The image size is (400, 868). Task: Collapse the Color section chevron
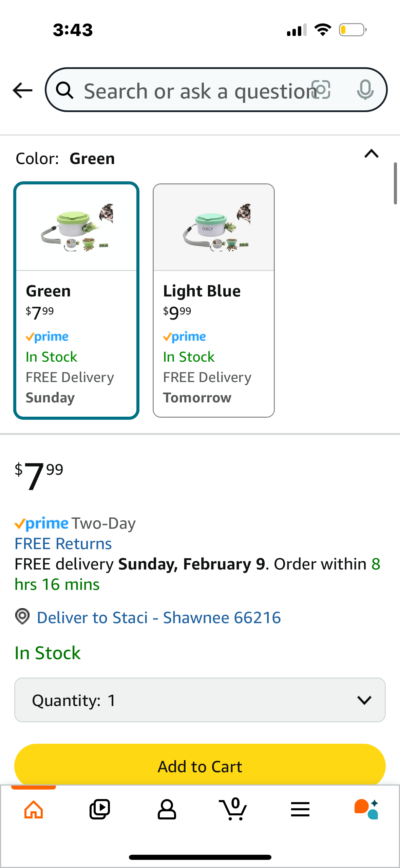click(x=372, y=154)
